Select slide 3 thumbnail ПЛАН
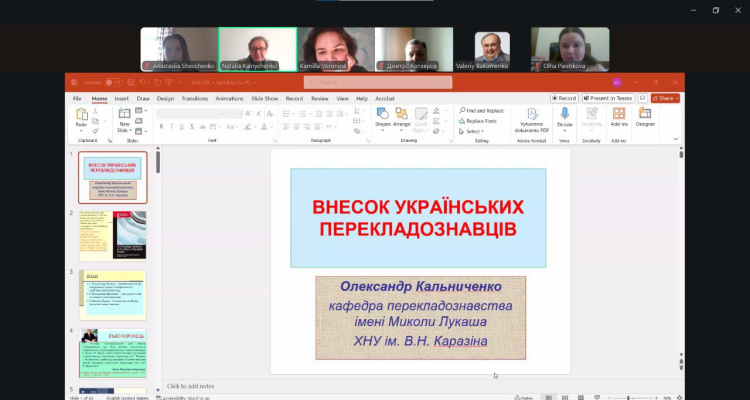The height and width of the screenshot is (400, 750). [112, 295]
